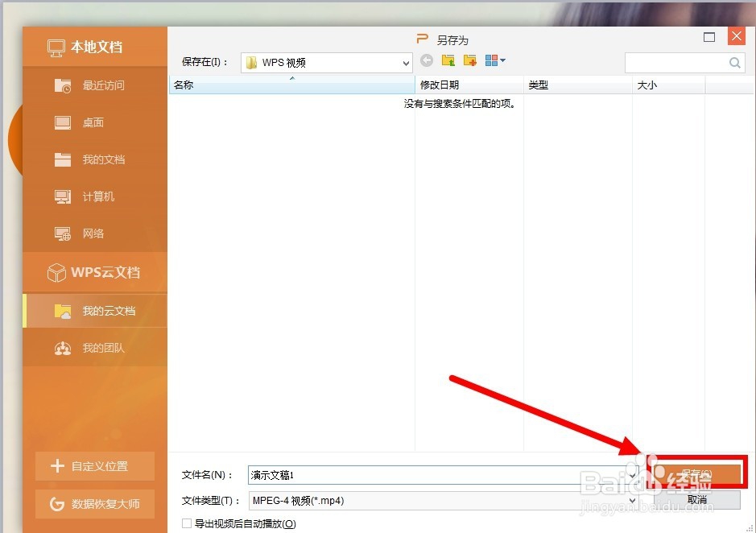Open My Team (我的团队) in sidebar
756x533 pixels.
click(95, 348)
